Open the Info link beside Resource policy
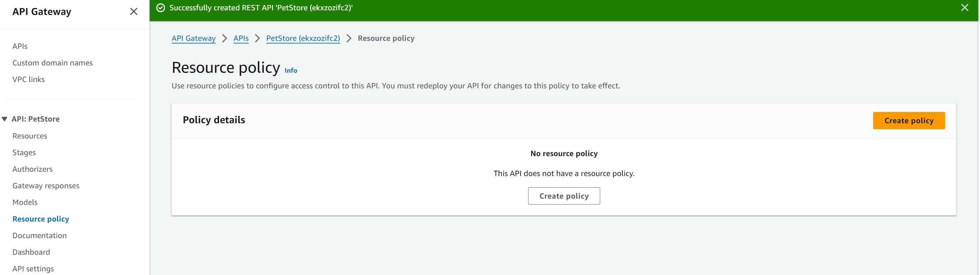This screenshot has width=980, height=275. [291, 70]
